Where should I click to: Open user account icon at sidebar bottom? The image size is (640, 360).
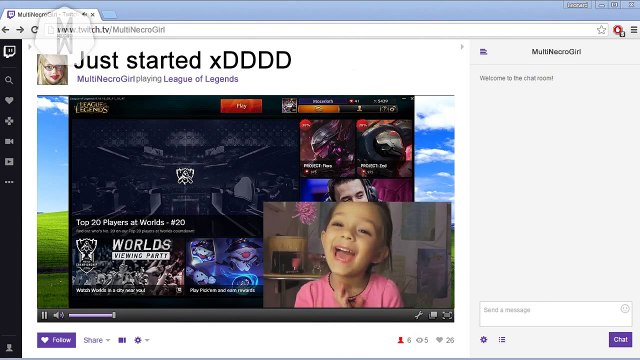[x=9, y=348]
